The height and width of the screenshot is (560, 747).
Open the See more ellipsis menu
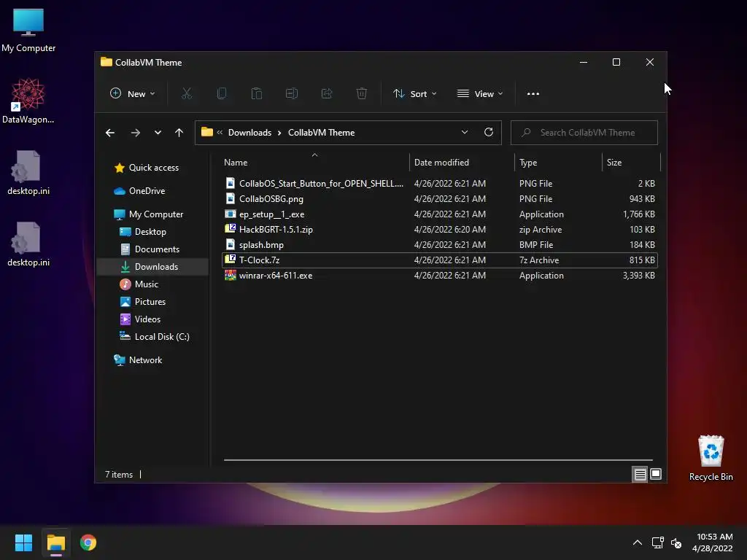pos(533,94)
